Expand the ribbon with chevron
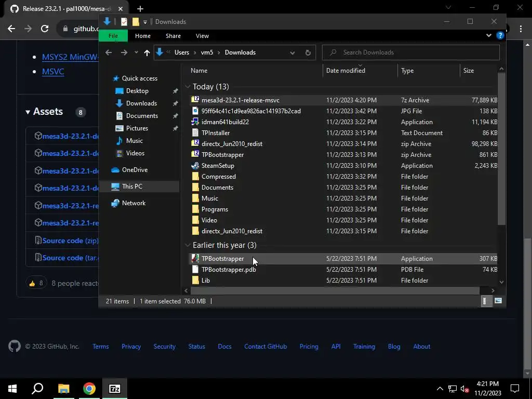The width and height of the screenshot is (532, 399). pyautogui.click(x=488, y=35)
